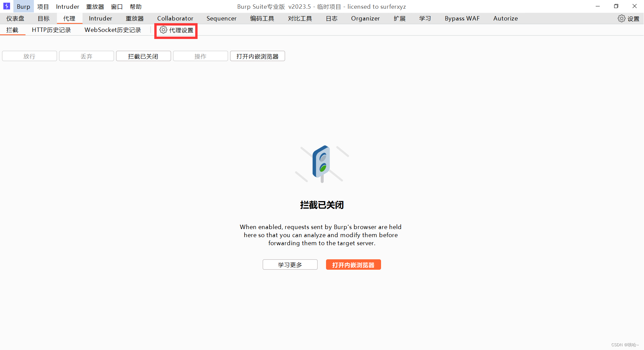Switch to the 目标 tab

[44, 18]
